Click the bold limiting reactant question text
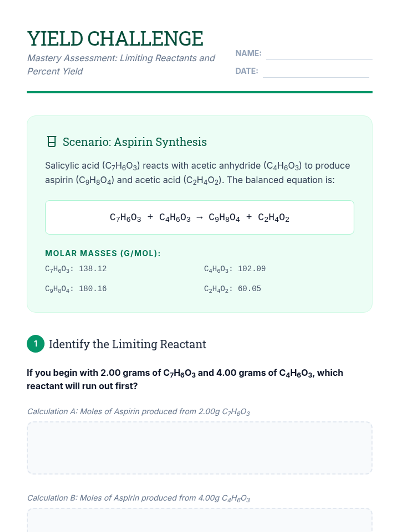The image size is (399, 532). pyautogui.click(x=185, y=379)
